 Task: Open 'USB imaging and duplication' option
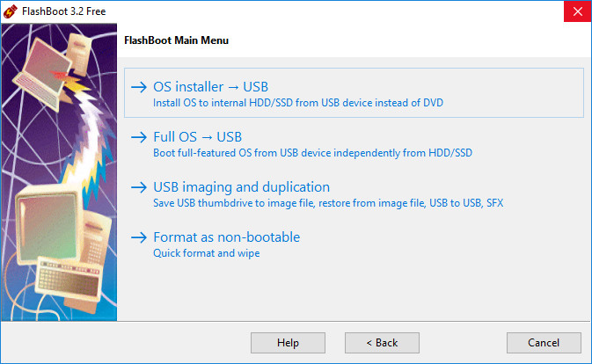(241, 186)
